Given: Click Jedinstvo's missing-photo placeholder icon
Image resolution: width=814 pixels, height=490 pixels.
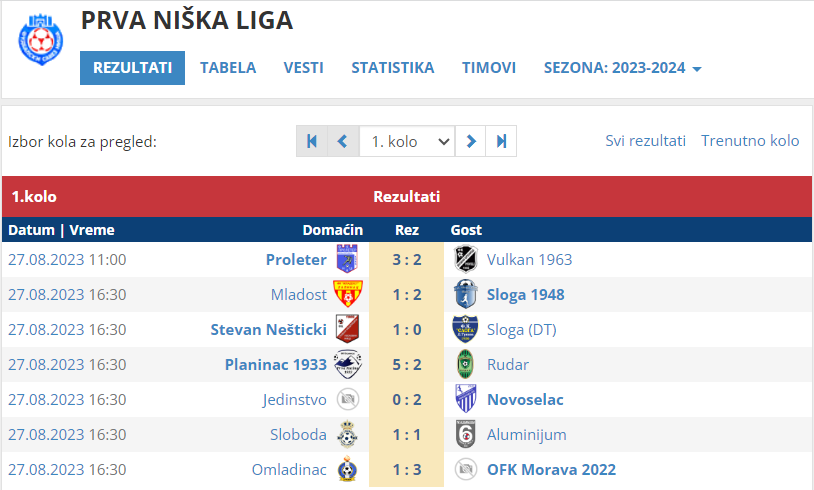Looking at the screenshot, I should click(348, 400).
